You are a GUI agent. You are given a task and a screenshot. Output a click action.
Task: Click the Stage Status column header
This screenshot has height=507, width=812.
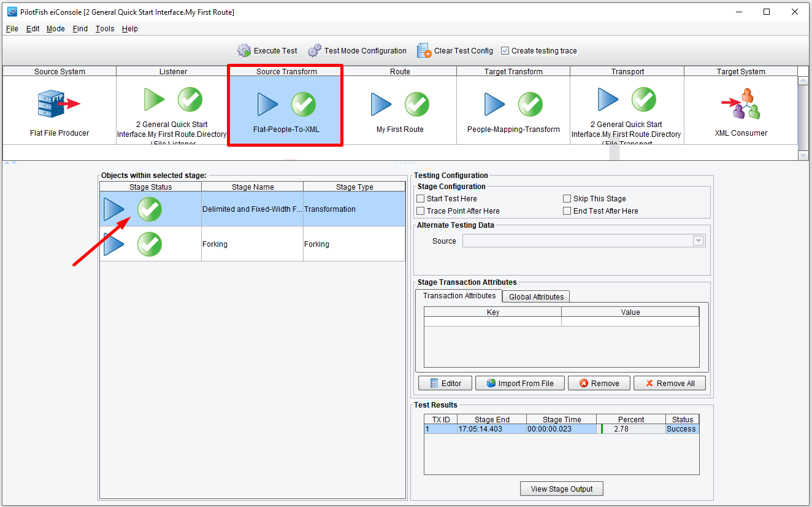[151, 187]
